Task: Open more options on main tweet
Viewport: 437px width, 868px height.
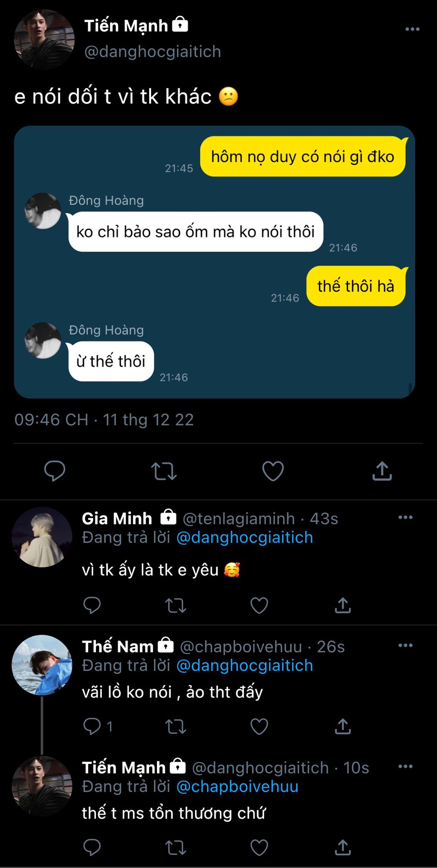Action: (x=412, y=29)
